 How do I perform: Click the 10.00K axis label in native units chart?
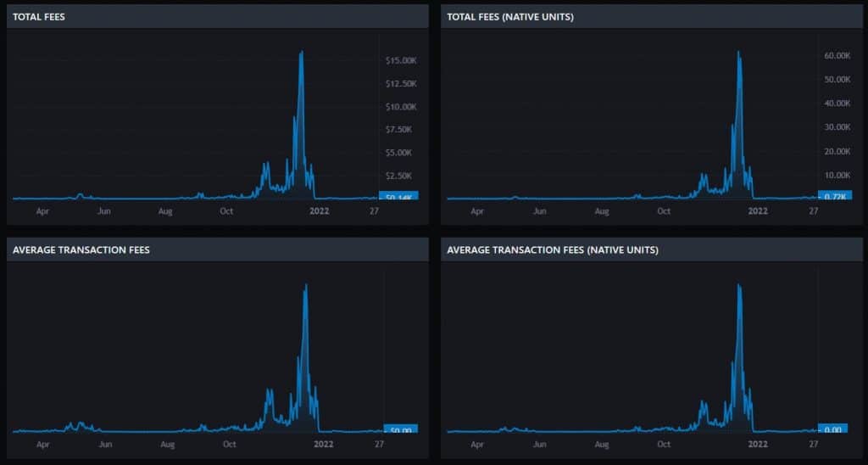click(837, 175)
